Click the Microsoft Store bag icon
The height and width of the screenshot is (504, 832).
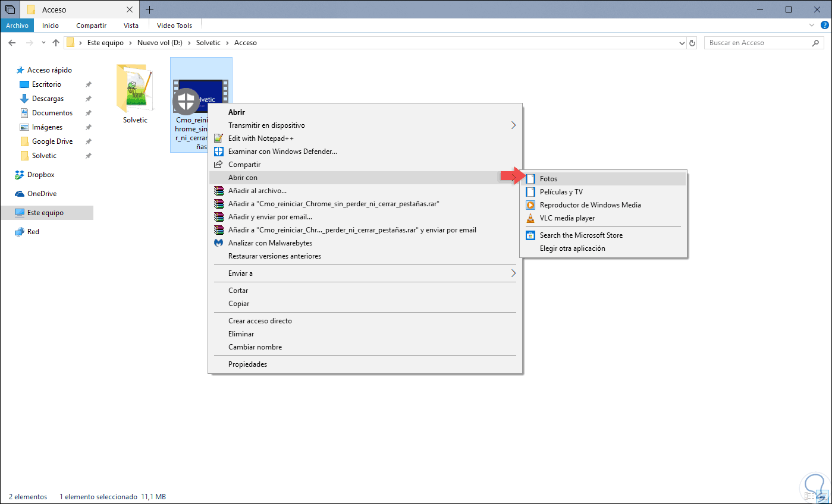tap(530, 235)
